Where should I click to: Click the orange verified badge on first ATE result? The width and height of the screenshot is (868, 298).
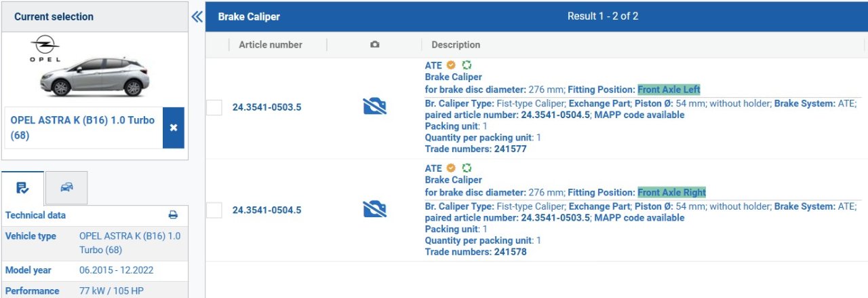tap(451, 65)
